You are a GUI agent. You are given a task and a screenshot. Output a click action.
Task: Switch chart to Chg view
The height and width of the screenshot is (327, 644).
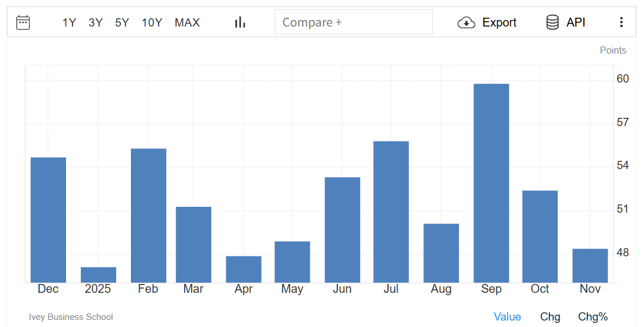tap(550, 316)
